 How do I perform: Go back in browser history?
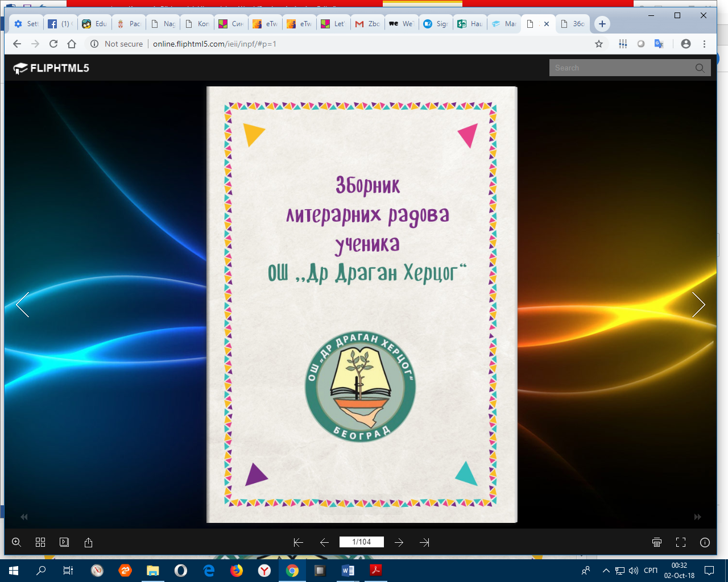point(17,44)
